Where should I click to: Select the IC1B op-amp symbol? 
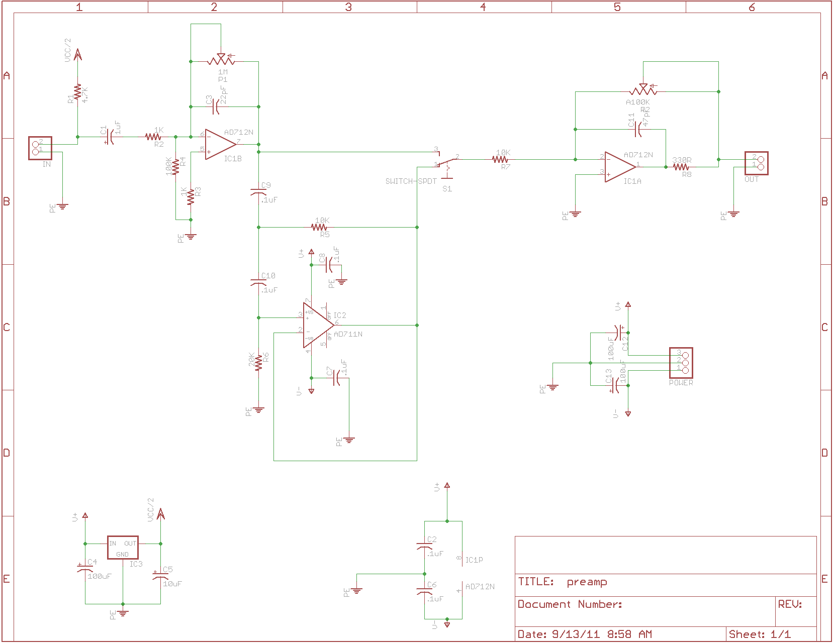(220, 144)
